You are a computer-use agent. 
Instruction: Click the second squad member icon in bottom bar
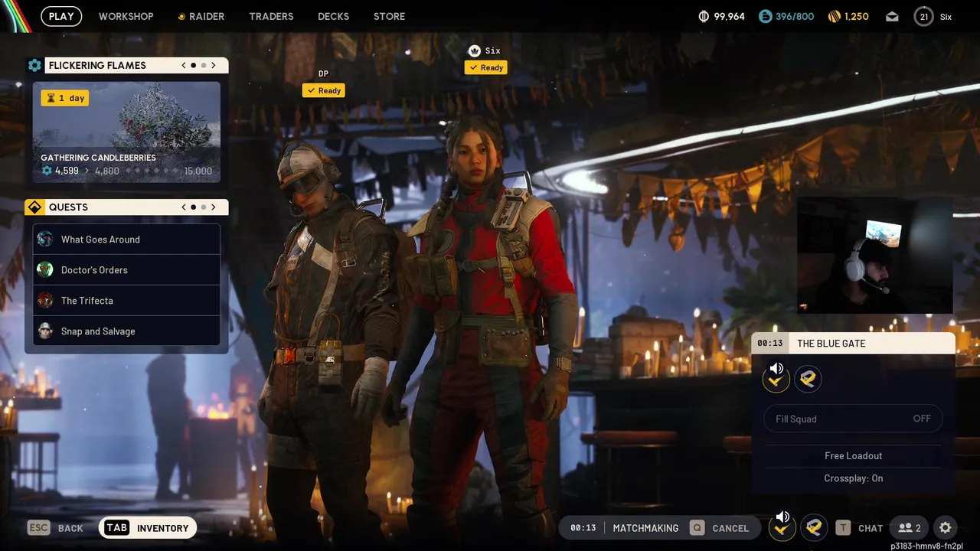tap(814, 527)
